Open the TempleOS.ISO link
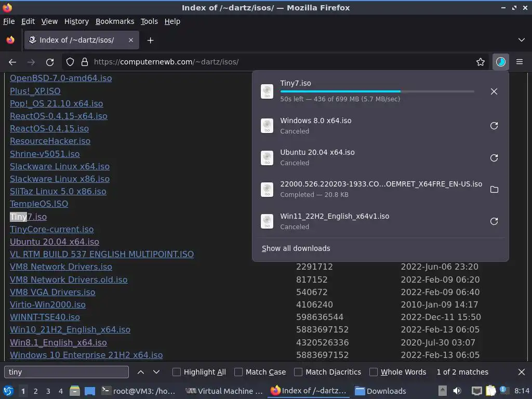The image size is (532, 399). pos(38,204)
